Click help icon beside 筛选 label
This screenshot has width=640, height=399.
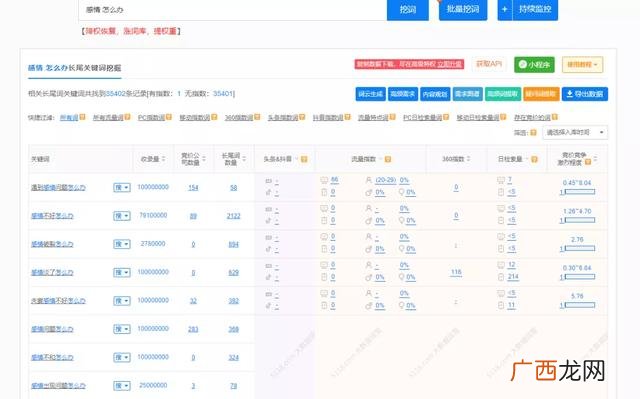(x=533, y=133)
